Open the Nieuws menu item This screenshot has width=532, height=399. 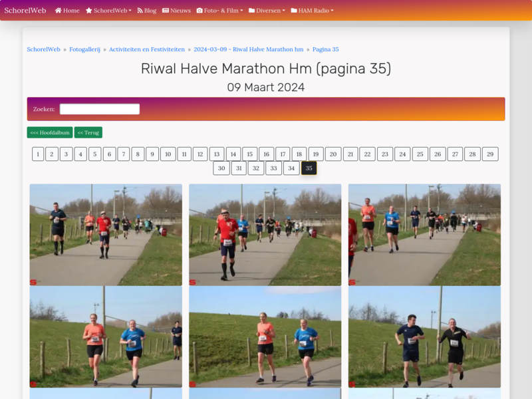176,11
